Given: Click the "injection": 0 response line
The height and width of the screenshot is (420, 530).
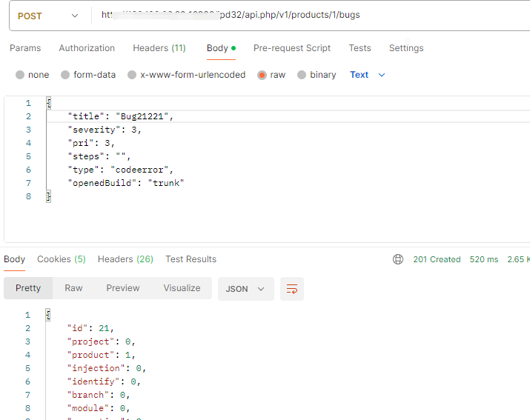Looking at the screenshot, I should pos(107,369).
